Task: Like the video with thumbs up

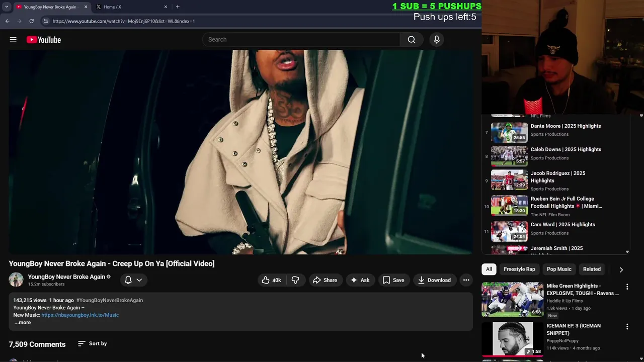Action: pyautogui.click(x=271, y=280)
